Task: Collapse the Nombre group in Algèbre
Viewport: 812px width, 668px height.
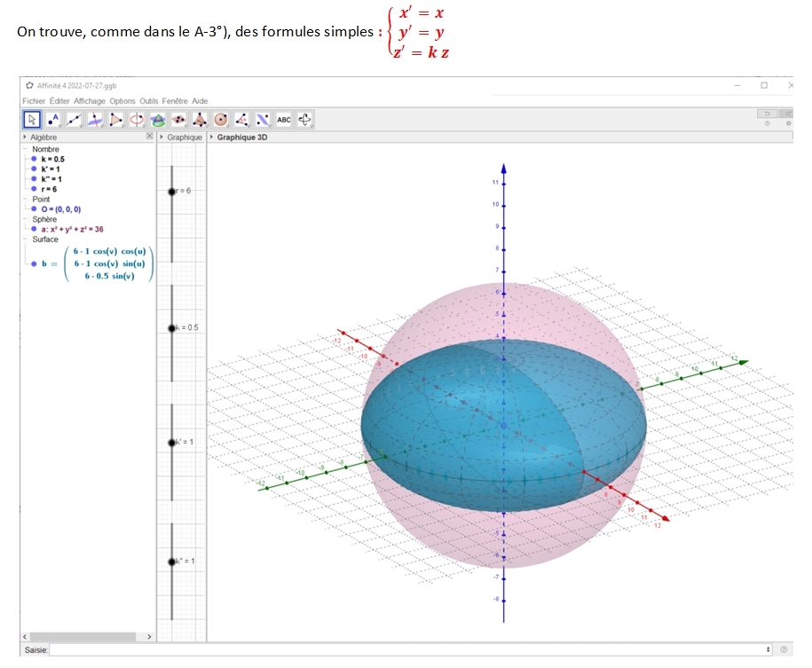Action: click(x=25, y=149)
